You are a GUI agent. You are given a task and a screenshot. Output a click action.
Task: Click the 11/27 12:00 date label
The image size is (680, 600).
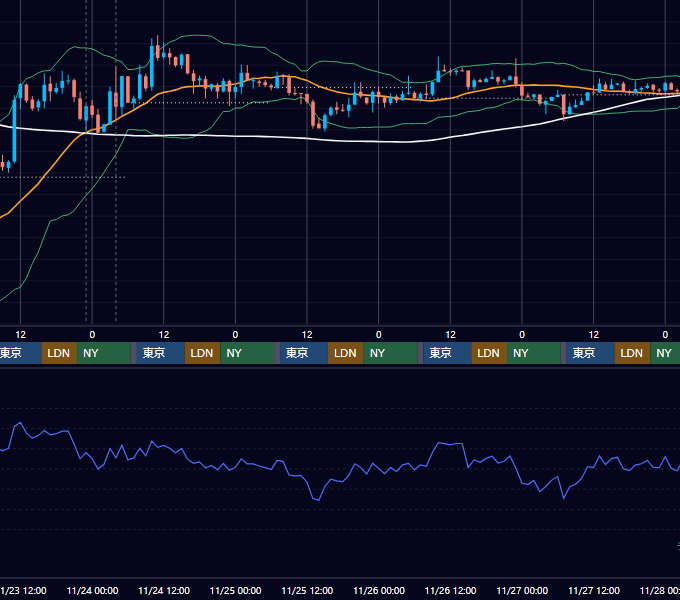click(594, 590)
